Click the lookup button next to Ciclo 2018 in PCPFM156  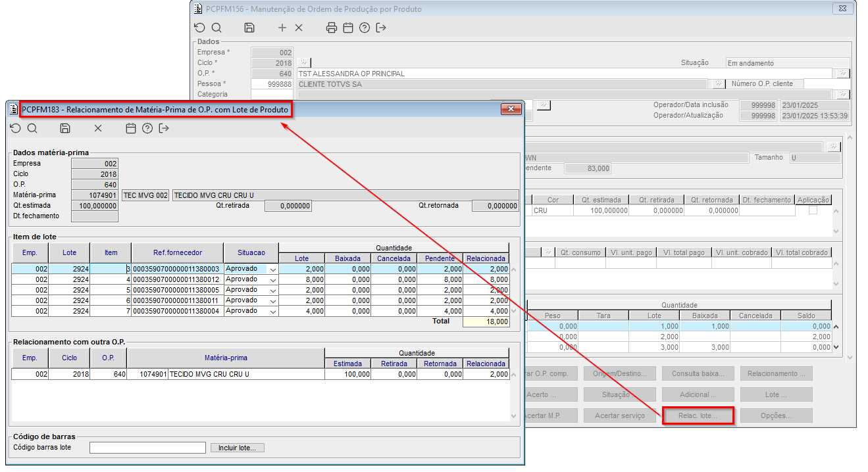[304, 63]
